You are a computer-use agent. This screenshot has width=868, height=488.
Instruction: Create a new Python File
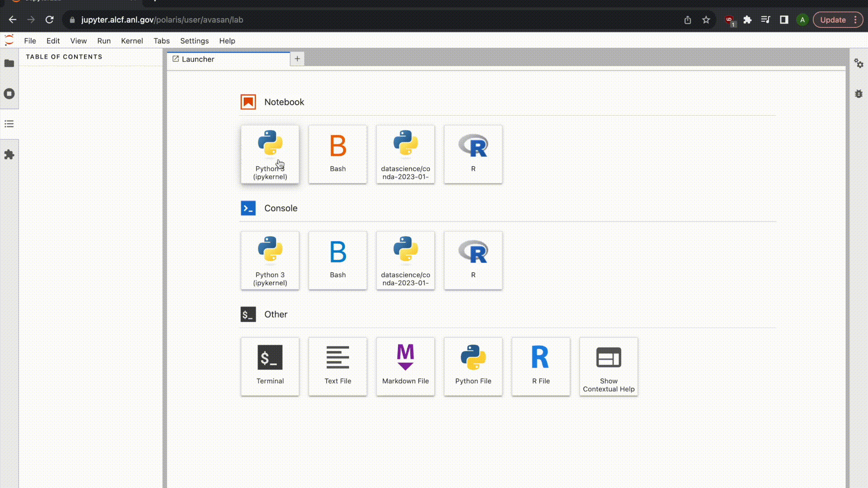pos(473,366)
